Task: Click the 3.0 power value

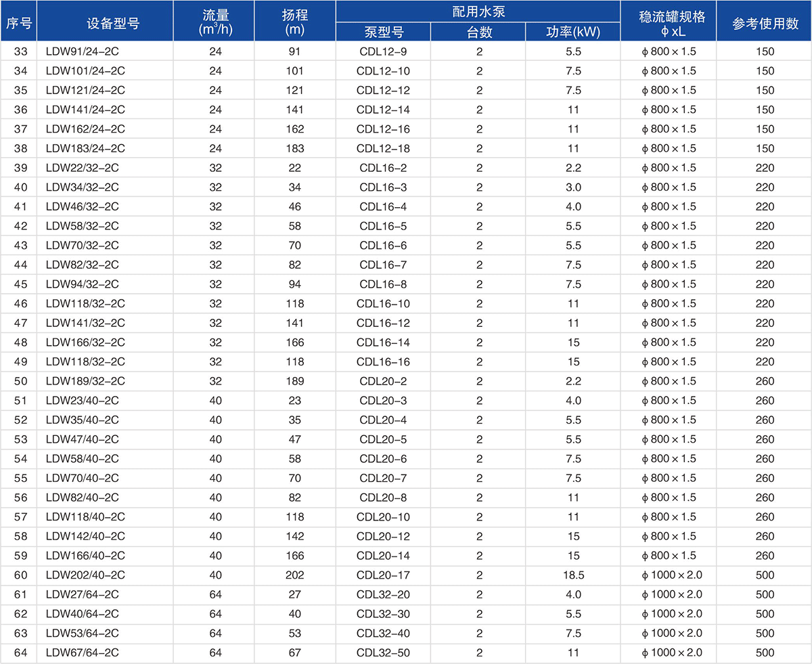Action: (x=574, y=187)
